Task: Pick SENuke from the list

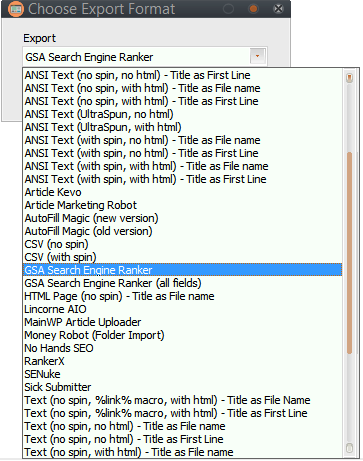Action: pos(183,374)
